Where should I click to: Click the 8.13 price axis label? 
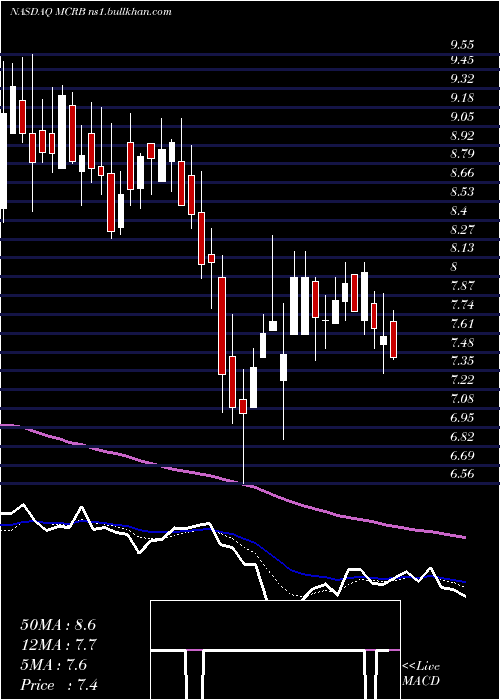pos(462,248)
